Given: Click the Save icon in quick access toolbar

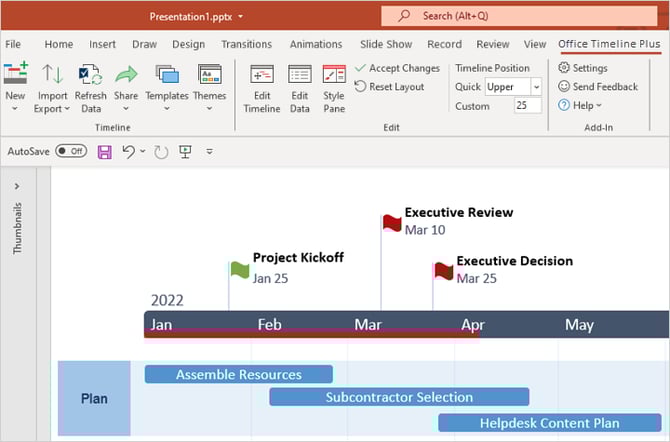Looking at the screenshot, I should [x=104, y=151].
